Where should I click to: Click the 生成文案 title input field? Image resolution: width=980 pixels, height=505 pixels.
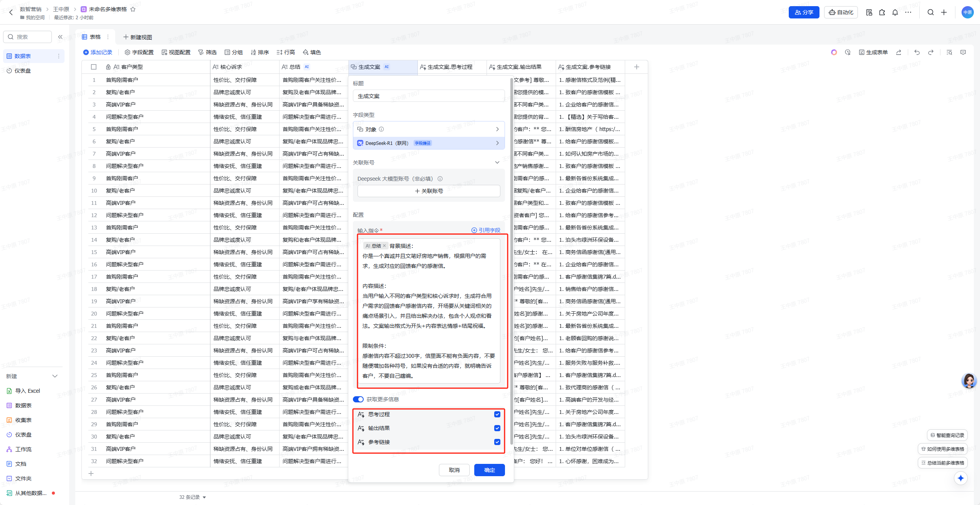(429, 96)
